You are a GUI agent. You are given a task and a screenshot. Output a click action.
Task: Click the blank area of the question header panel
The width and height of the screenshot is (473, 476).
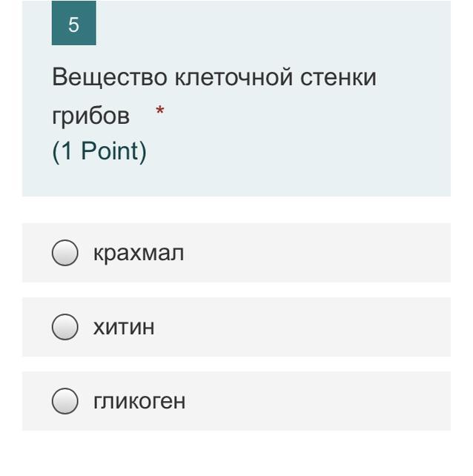point(303,146)
